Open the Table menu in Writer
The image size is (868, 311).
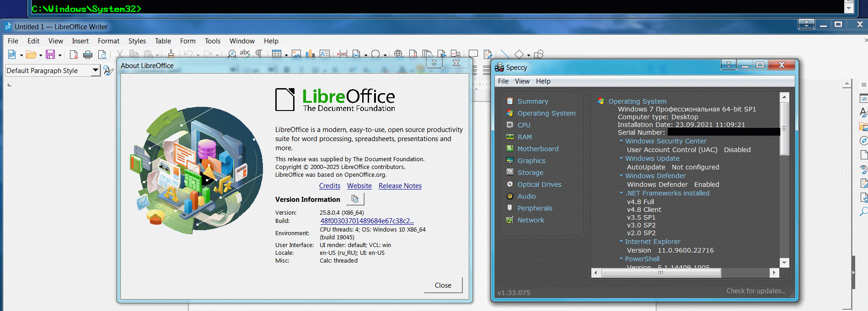point(163,41)
